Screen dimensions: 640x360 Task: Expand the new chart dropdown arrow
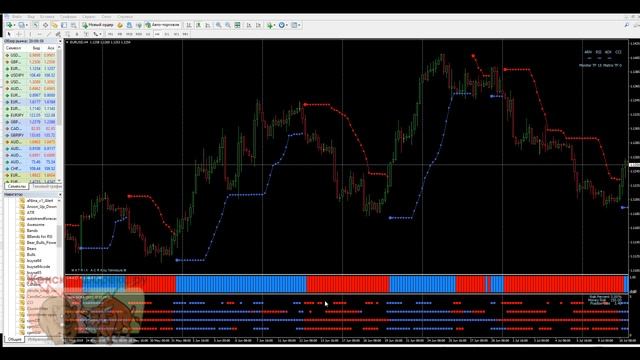click(x=15, y=25)
